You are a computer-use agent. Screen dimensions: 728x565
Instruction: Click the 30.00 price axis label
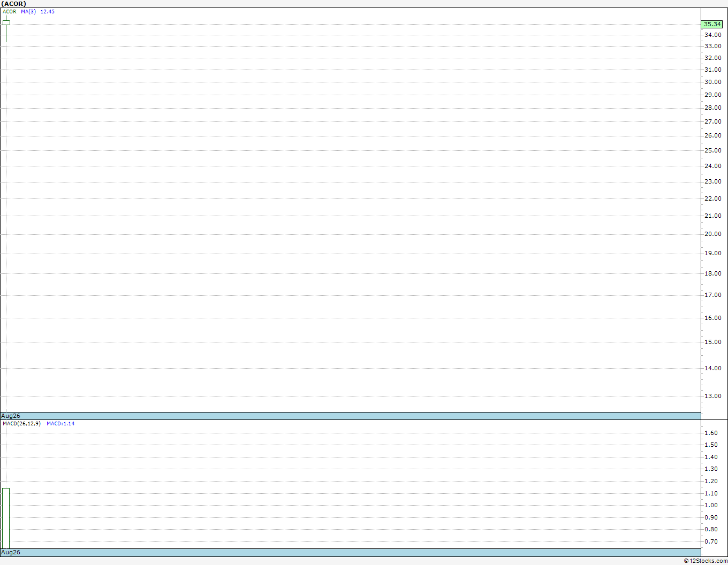pos(712,82)
